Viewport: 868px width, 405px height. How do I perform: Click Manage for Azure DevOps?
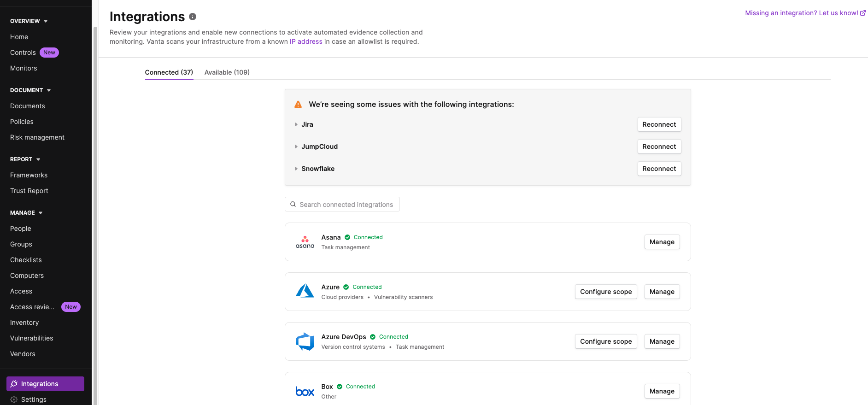point(662,341)
